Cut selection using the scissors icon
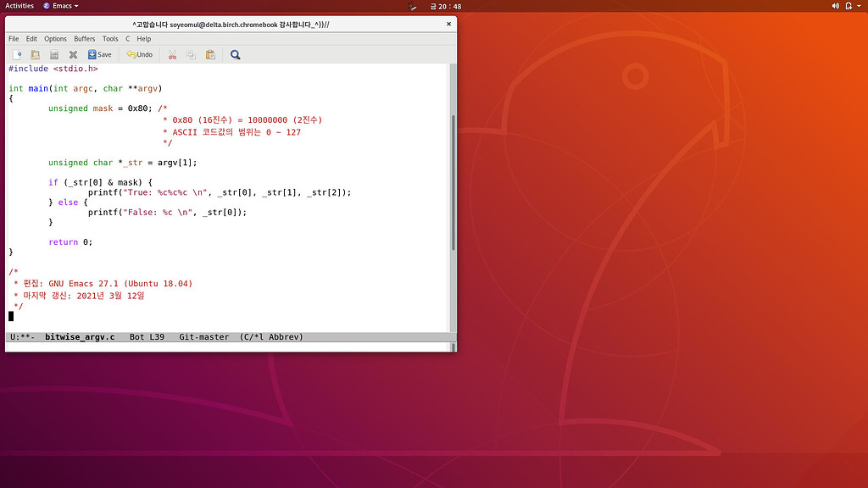This screenshot has width=868, height=488. [x=172, y=54]
